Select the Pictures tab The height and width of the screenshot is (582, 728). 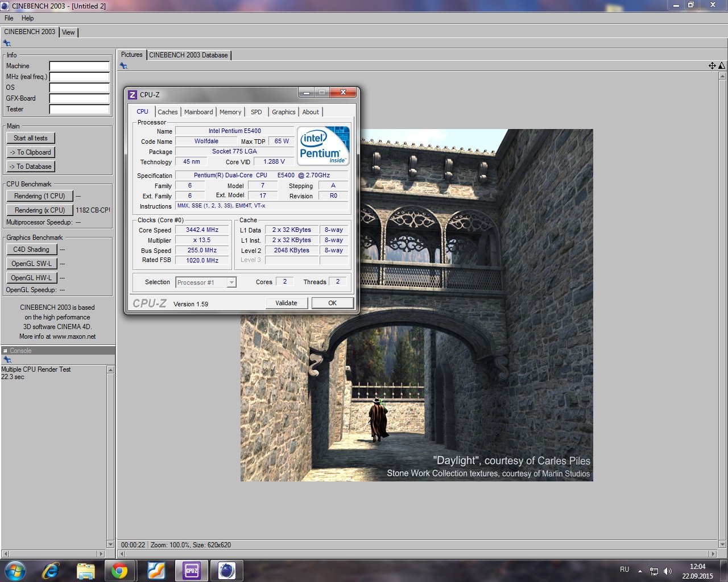132,55
